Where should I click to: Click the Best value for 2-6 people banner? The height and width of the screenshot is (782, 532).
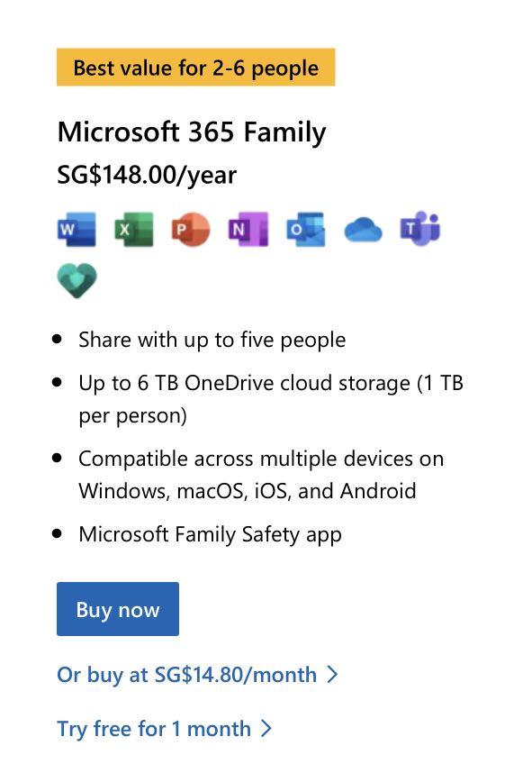196,67
